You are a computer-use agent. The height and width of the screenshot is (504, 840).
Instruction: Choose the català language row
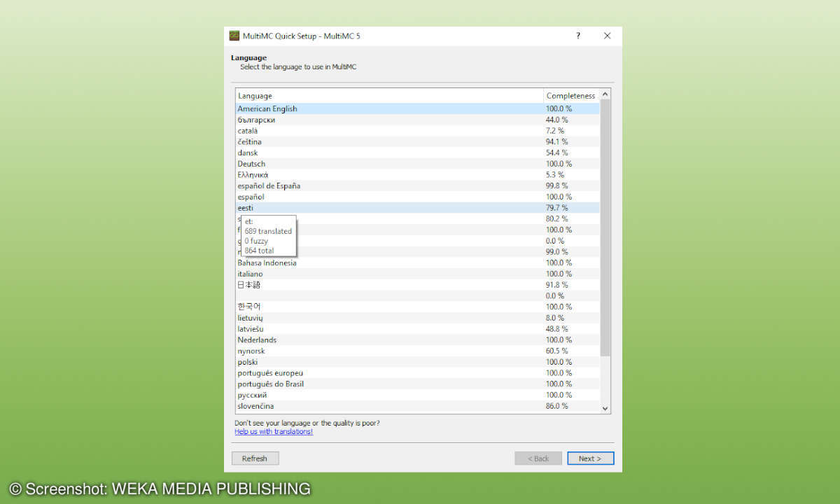tap(418, 131)
